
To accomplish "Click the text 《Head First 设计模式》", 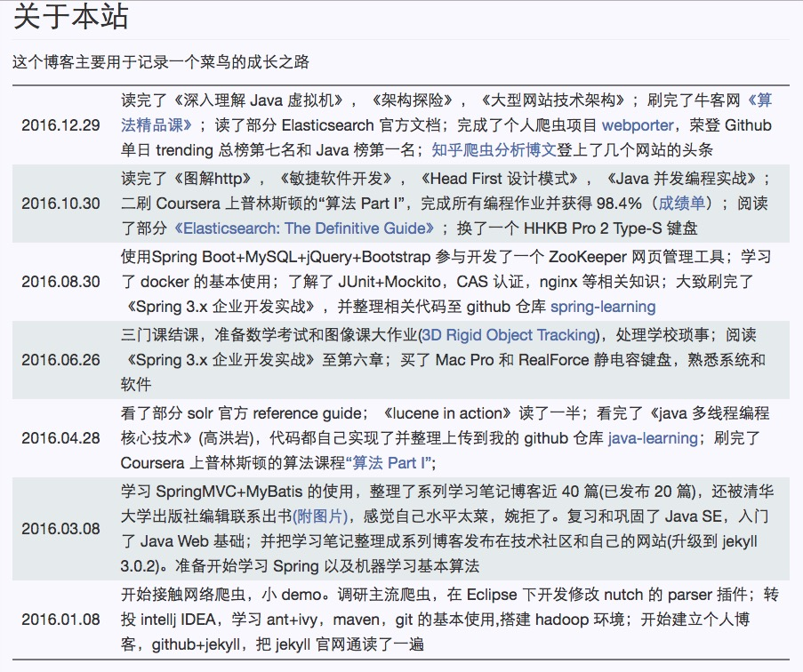I will [500, 179].
